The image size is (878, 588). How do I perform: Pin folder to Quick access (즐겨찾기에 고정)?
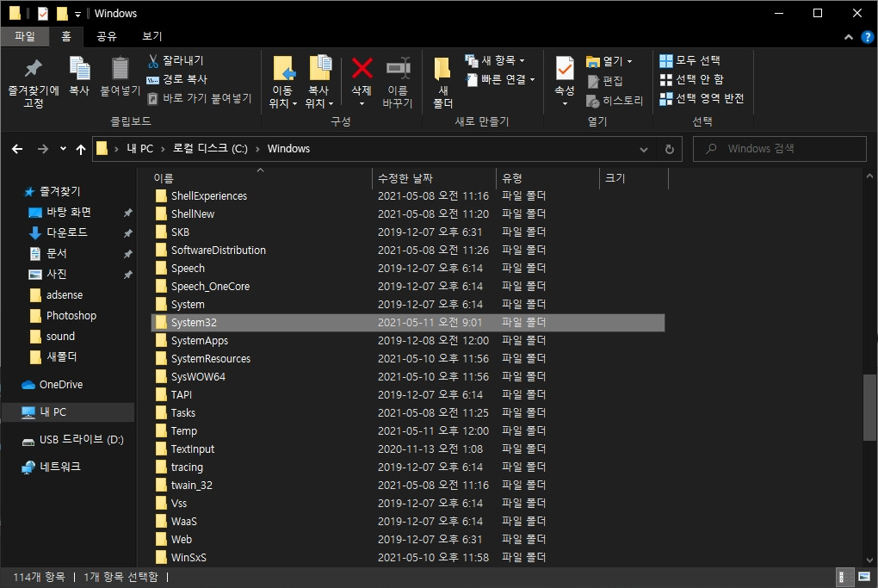tap(33, 83)
